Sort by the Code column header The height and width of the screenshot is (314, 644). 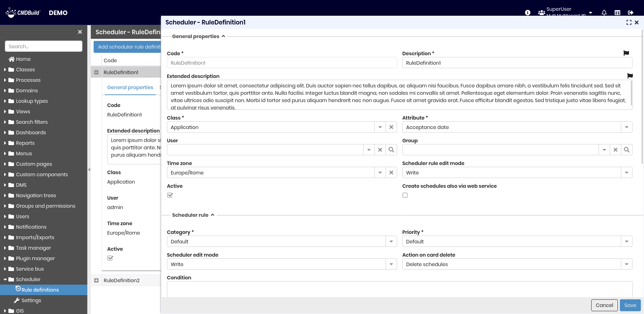coord(131,60)
